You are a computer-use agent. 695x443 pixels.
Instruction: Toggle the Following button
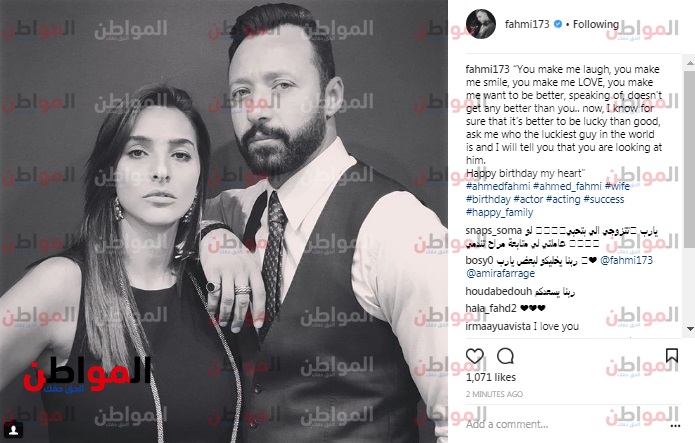click(x=596, y=24)
